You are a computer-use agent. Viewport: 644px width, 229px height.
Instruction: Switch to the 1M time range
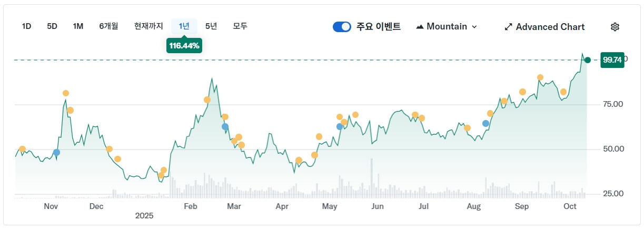click(78, 26)
